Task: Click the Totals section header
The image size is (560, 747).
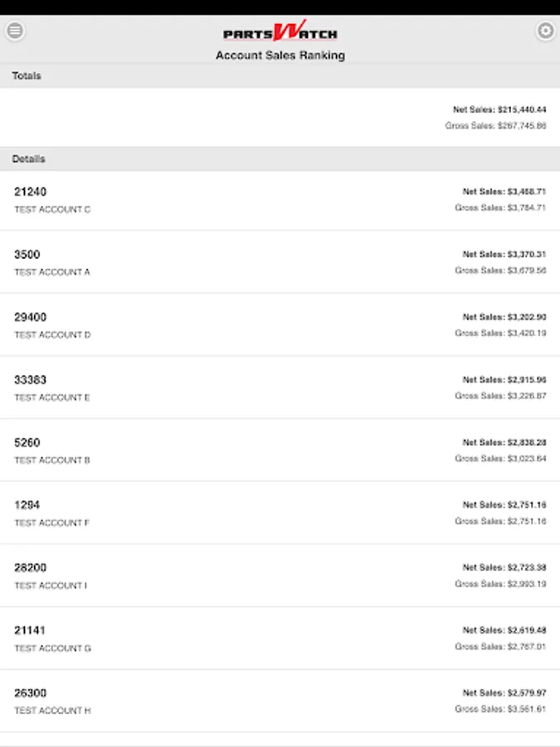Action: 280,76
